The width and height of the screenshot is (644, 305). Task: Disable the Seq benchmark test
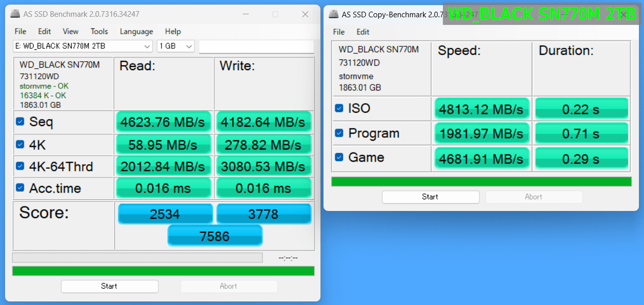point(19,122)
